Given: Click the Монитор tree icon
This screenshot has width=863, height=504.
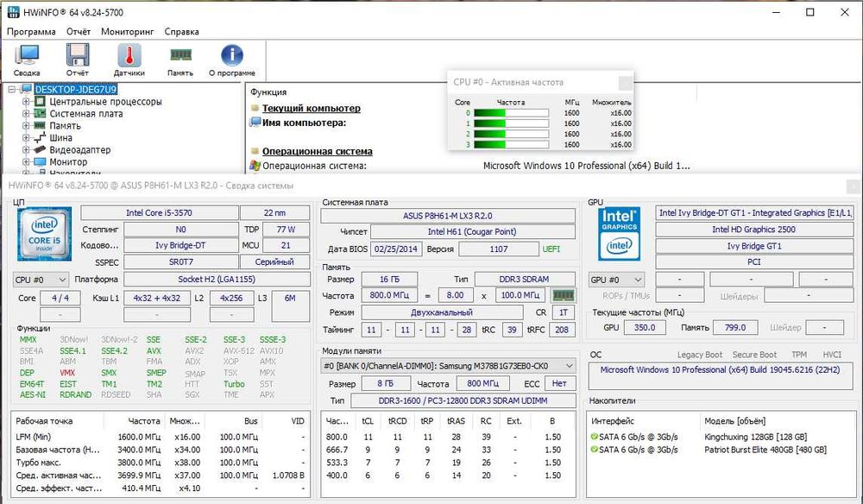Looking at the screenshot, I should [x=40, y=161].
